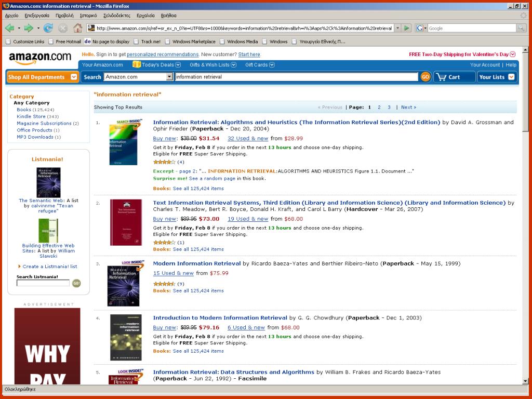
Task: Click the Firefox Back arrow button
Action: coord(9,28)
